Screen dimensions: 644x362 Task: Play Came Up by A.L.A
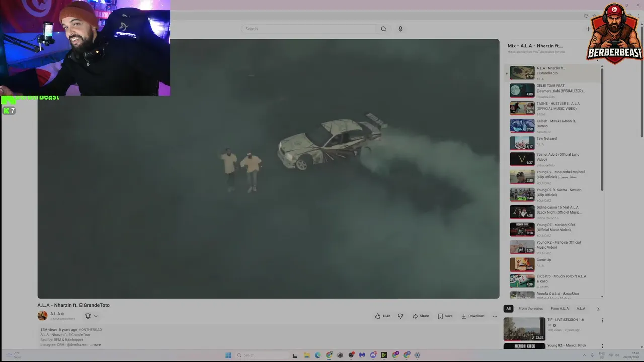pos(553,264)
